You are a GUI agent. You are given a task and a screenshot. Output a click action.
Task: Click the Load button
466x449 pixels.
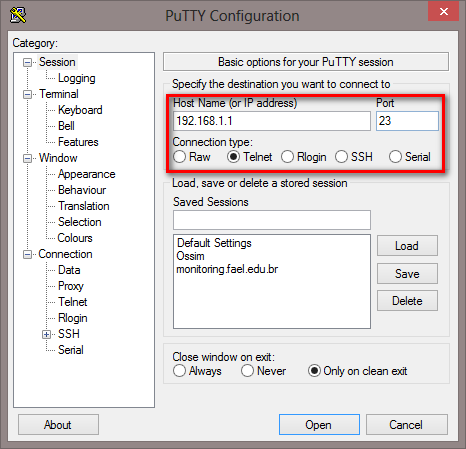[407, 246]
